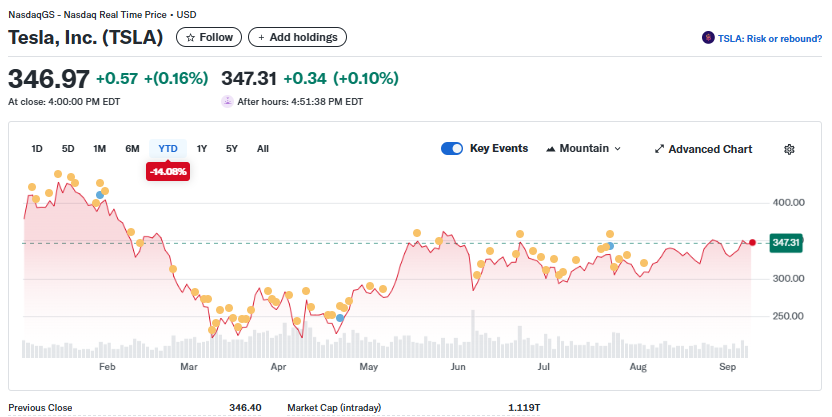Click the purple TSLA Risk or rebound icon
This screenshot has height=417, width=832.
tap(709, 38)
